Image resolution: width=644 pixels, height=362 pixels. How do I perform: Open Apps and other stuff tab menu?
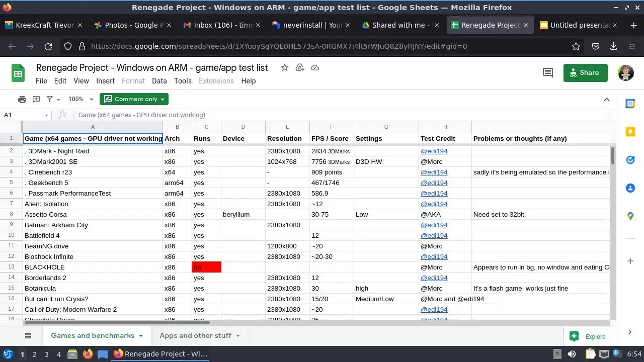237,336
